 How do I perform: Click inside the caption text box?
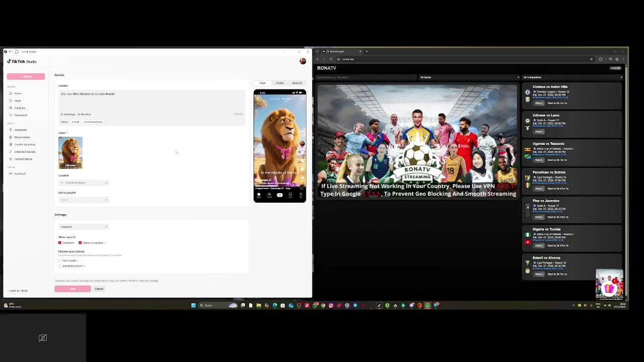tap(151, 101)
